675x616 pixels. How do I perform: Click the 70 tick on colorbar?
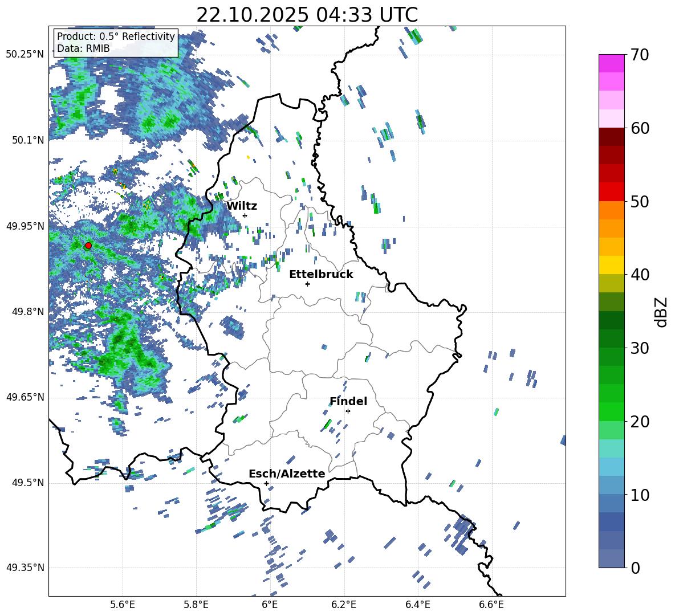pos(640,55)
